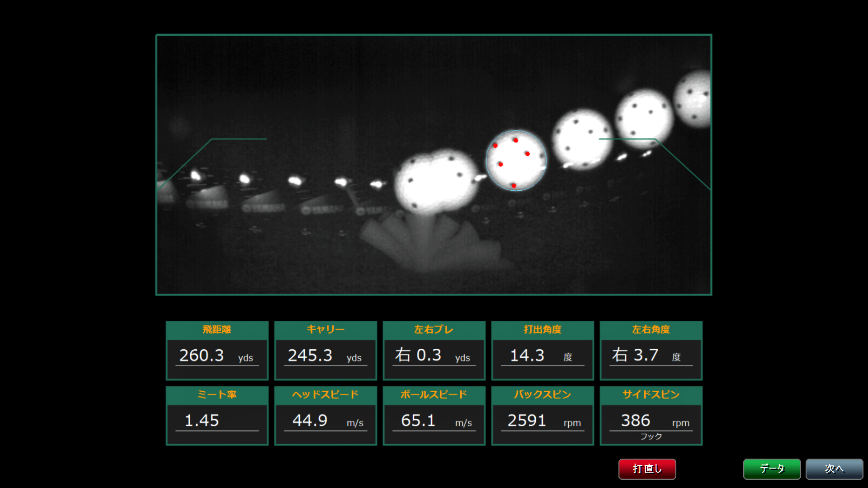Click the サイドスピン header label
This screenshot has width=868, height=488.
point(651,395)
